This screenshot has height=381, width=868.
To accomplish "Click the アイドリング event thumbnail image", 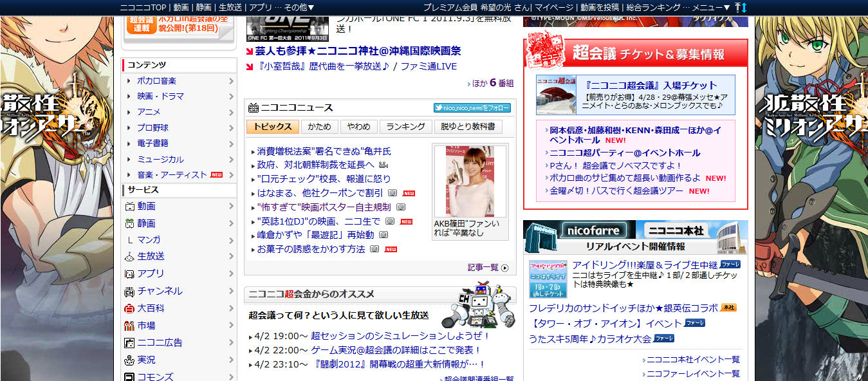I will [548, 279].
